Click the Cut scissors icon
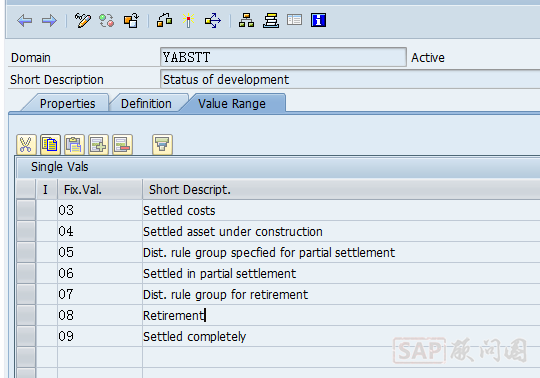This screenshot has width=540, height=378. pos(26,144)
